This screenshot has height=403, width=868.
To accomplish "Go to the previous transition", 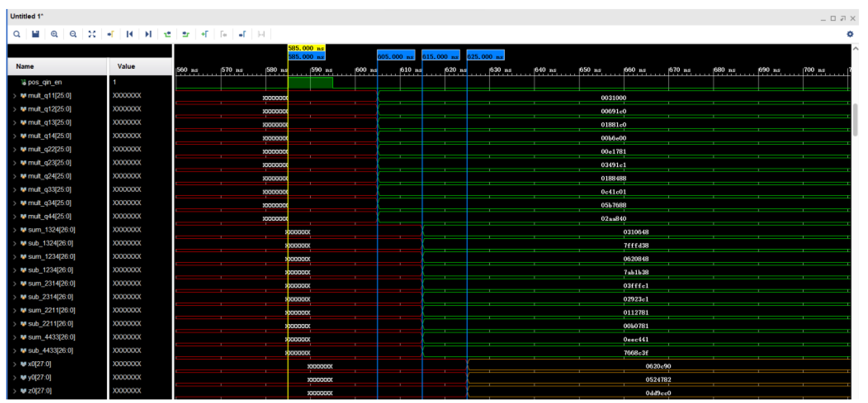I will [167, 34].
